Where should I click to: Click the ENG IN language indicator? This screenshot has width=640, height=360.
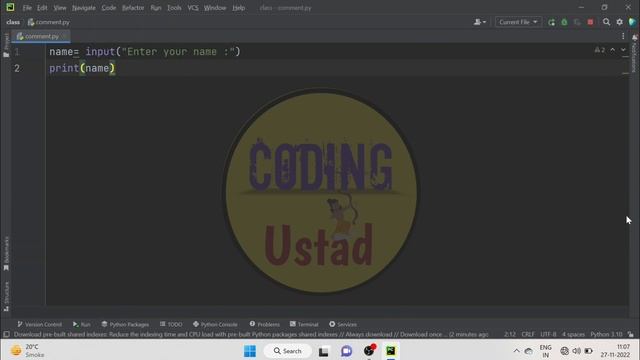click(x=545, y=351)
